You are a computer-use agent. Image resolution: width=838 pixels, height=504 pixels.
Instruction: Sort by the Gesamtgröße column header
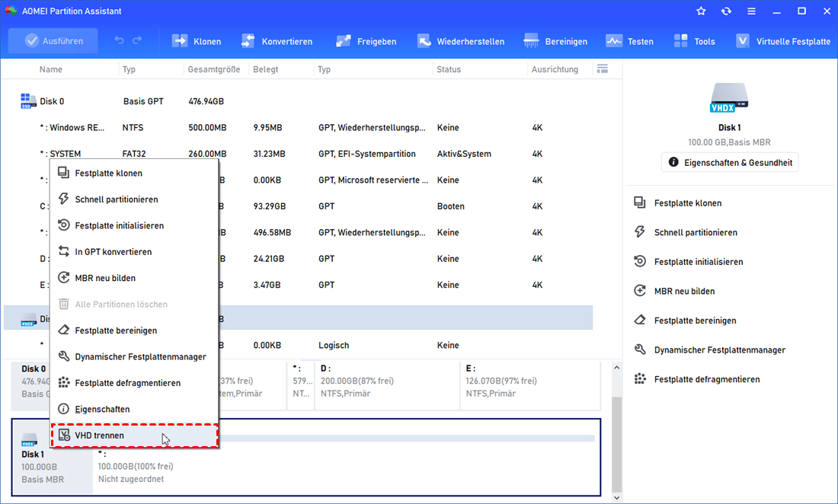point(214,69)
